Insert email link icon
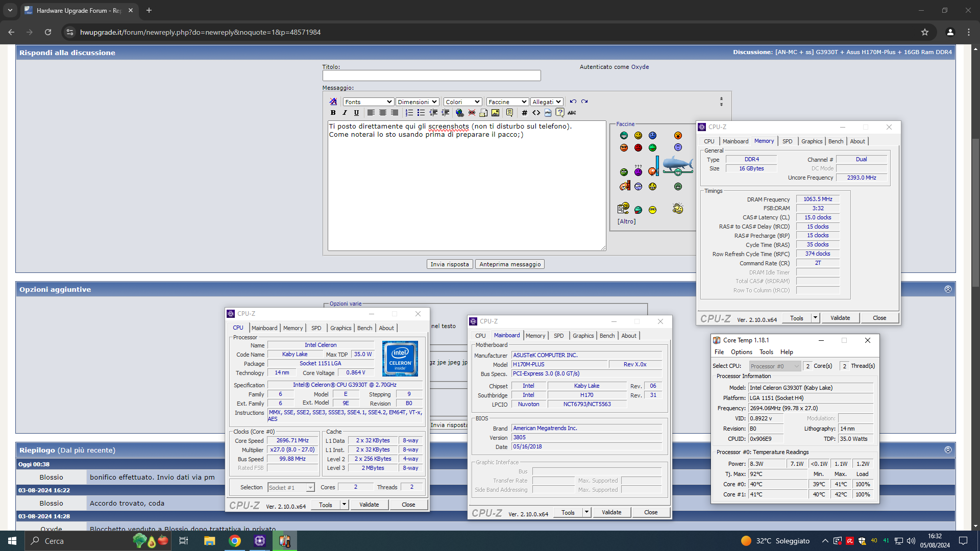Screen dimensions: 980x551 tap(483, 113)
